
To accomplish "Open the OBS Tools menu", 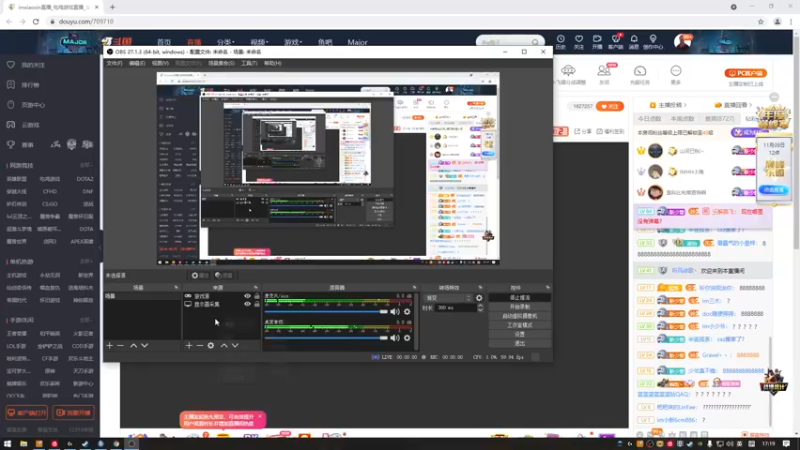I will [x=249, y=63].
